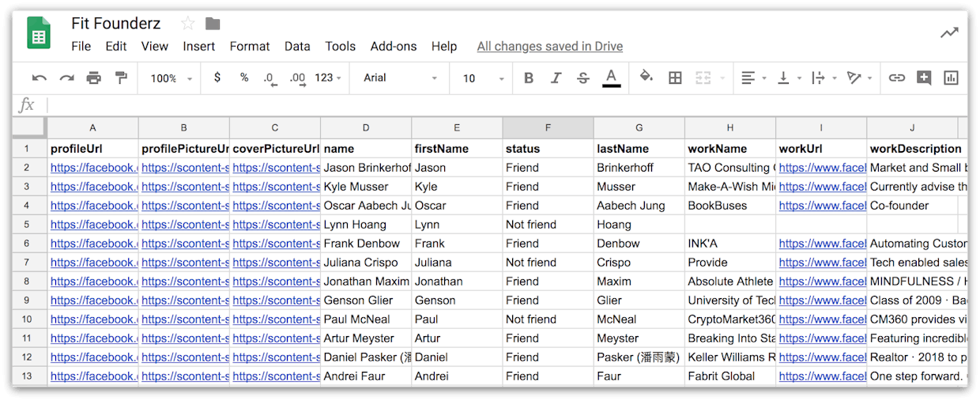Click the Fit Founderz document title
Image resolution: width=980 pixels, height=401 pixels.
(115, 23)
